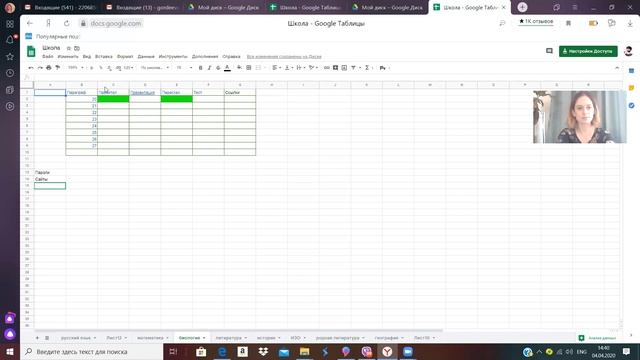This screenshot has height=360, width=640.
Task: Click the Undo icon in Sheets toolbar
Action: pyautogui.click(x=31, y=68)
